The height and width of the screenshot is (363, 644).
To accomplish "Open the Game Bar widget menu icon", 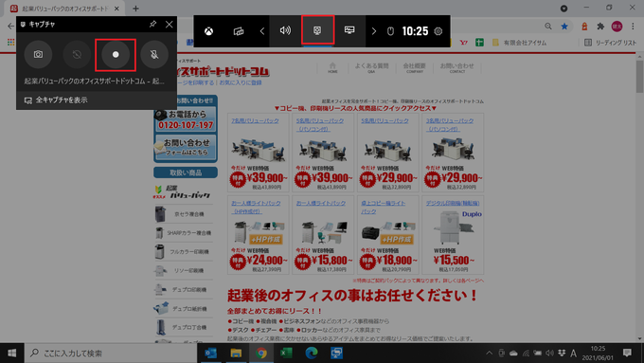I will coord(239,31).
